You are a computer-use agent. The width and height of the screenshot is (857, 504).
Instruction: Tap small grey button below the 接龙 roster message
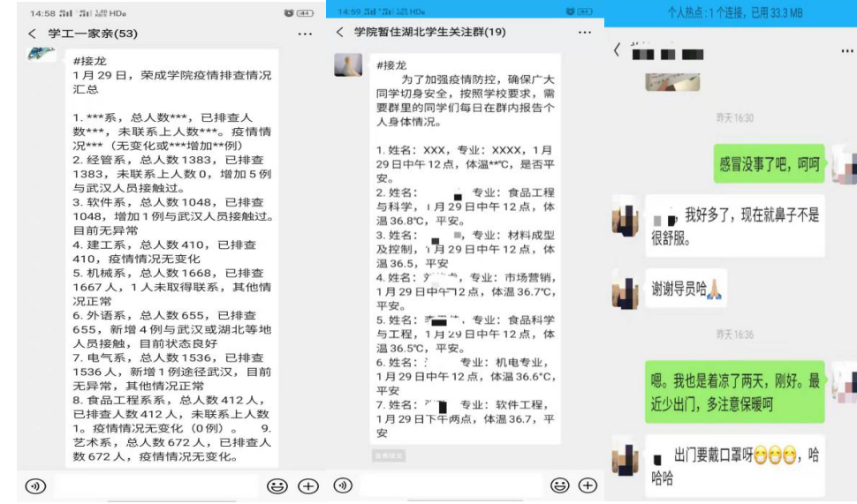tap(389, 456)
